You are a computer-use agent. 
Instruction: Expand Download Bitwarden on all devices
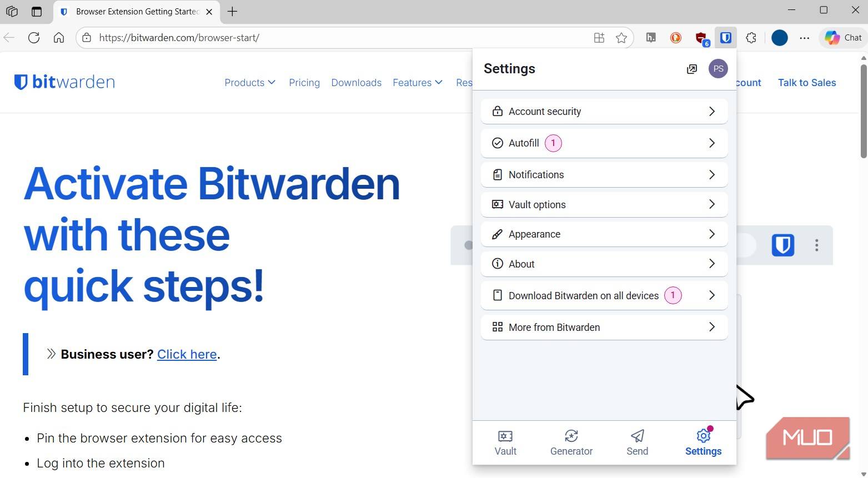click(x=604, y=295)
